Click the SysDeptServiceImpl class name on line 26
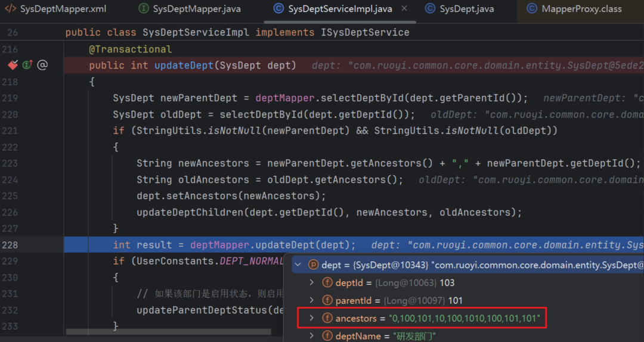 coord(196,32)
